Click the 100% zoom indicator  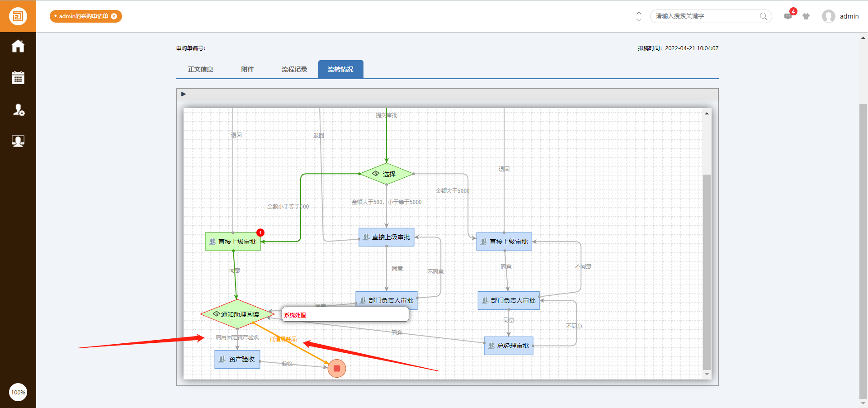click(x=18, y=392)
